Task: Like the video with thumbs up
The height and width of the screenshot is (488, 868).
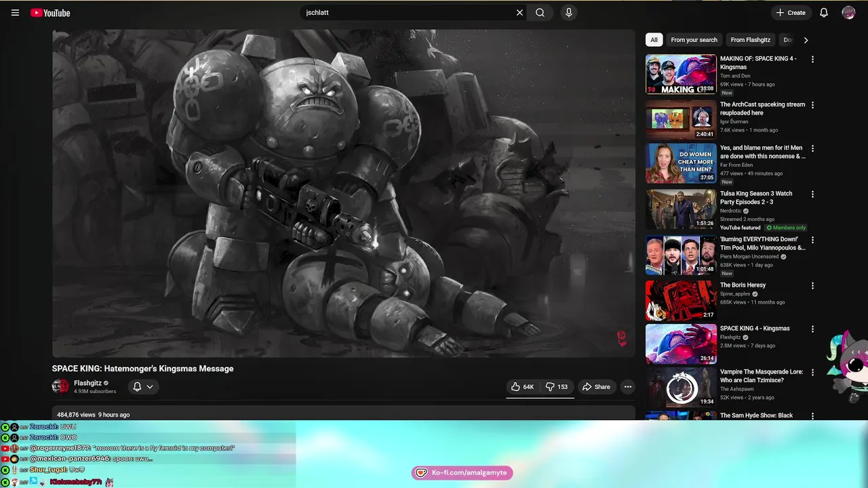Action: [x=522, y=387]
